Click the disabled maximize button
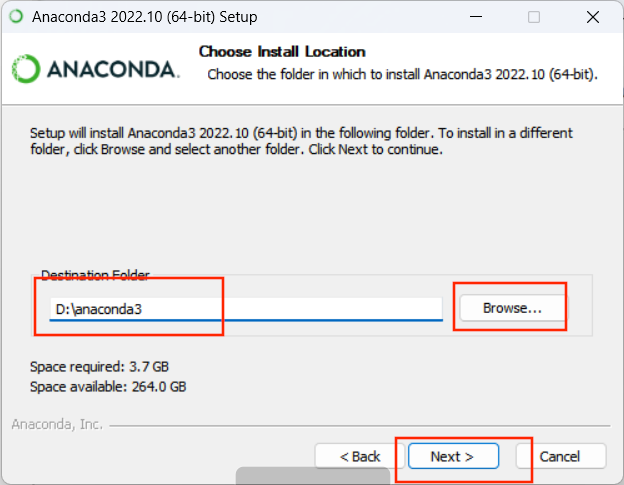The image size is (624, 485). tap(534, 17)
